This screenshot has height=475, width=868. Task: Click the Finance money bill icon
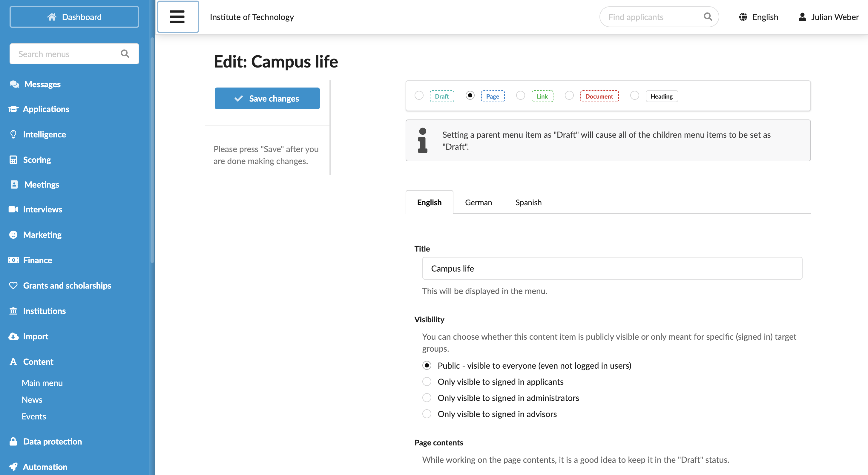[13, 260]
